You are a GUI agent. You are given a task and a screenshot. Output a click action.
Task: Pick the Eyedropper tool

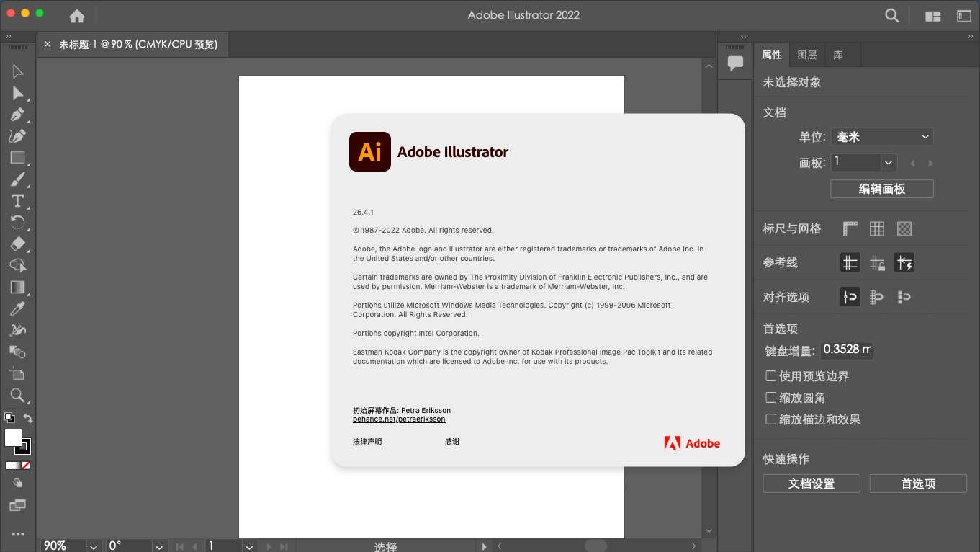(18, 308)
